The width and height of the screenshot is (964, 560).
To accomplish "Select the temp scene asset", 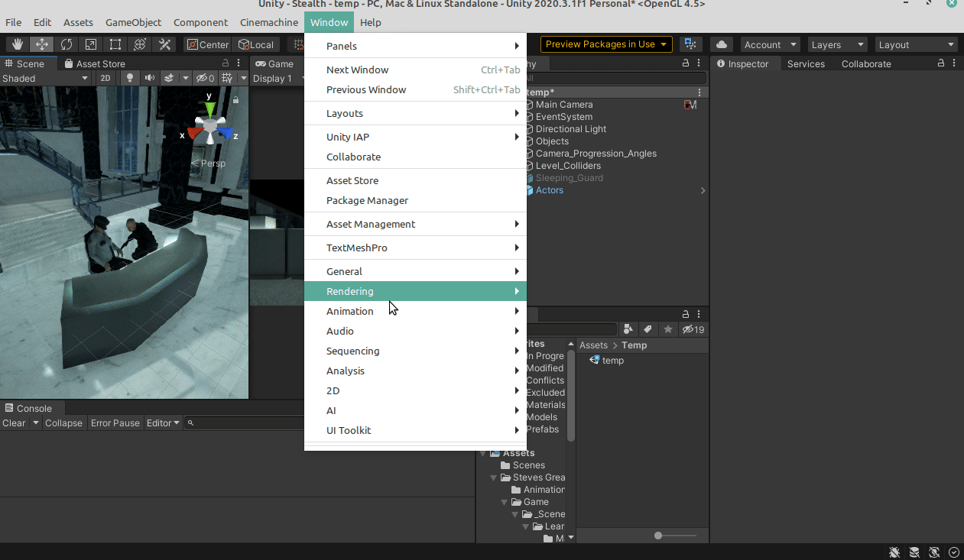I will (x=607, y=361).
